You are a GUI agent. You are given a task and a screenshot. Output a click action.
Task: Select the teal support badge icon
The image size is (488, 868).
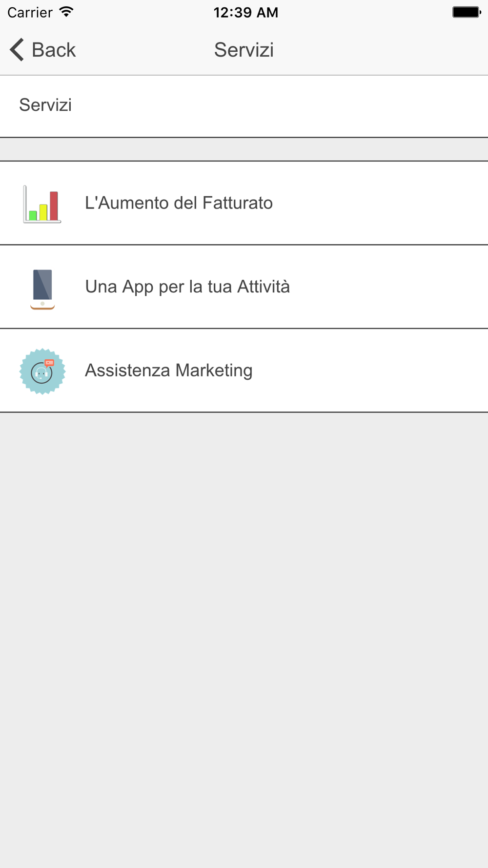coord(42,372)
